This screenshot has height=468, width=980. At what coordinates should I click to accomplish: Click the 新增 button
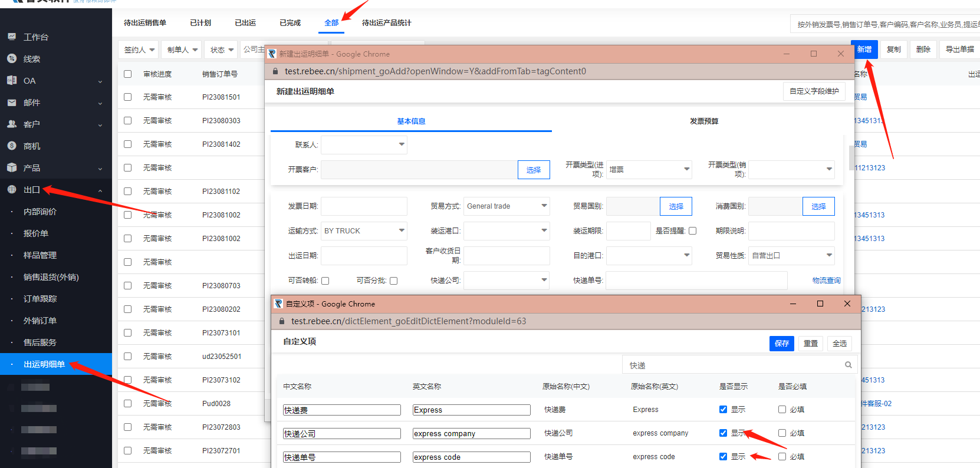(x=864, y=49)
